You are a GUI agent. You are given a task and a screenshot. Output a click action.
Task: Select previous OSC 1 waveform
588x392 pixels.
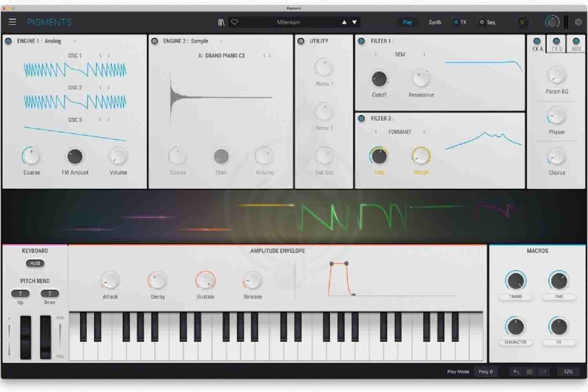(100, 56)
